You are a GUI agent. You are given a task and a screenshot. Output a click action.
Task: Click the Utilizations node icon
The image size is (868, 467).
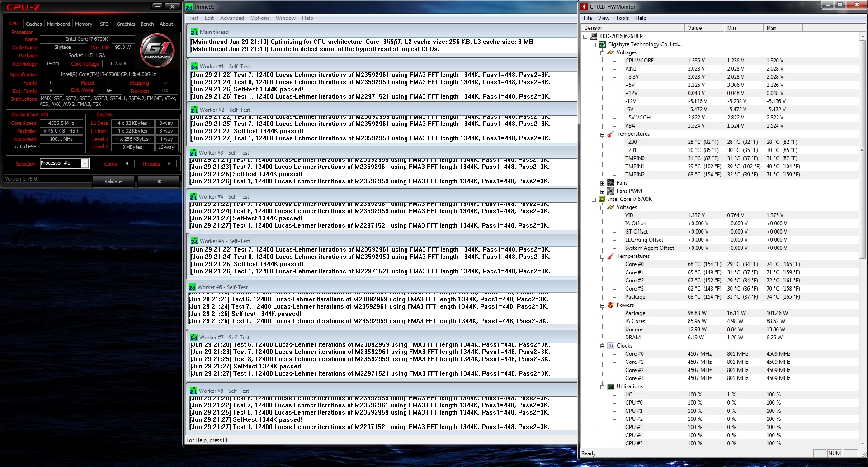click(x=611, y=386)
